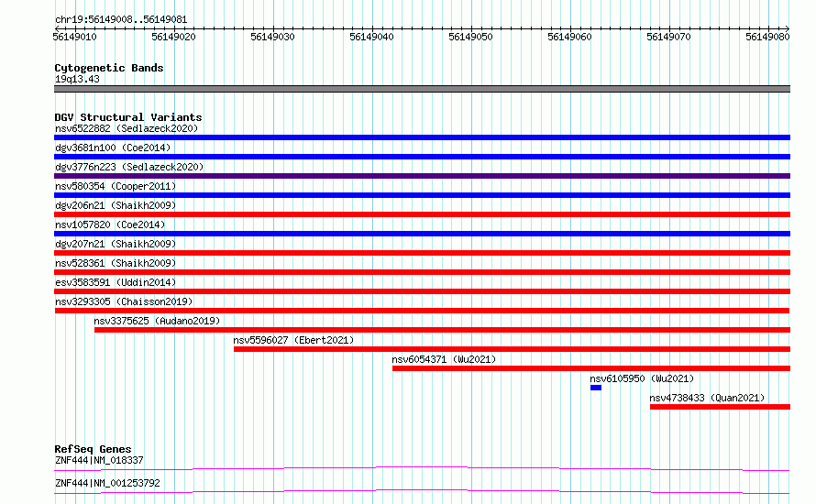816x504 pixels.
Task: Open the nsv1057820 (Coe2014) label
Action: (110, 225)
